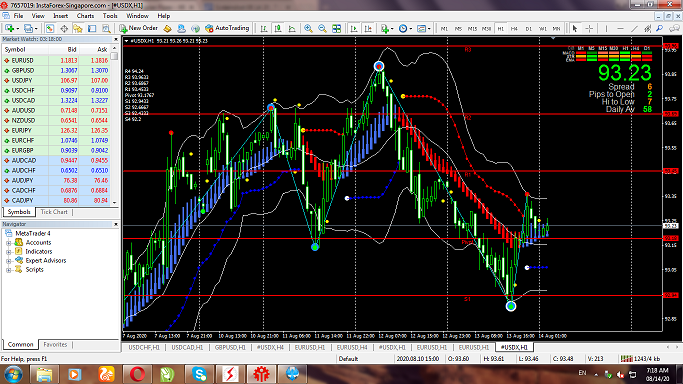Open File Explorer from taskbar

(x=44, y=374)
